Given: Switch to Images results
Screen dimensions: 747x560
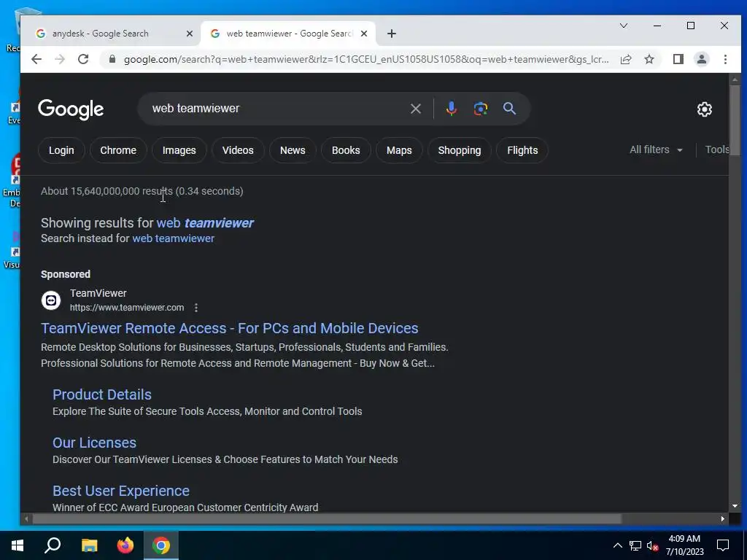Looking at the screenshot, I should [179, 150].
